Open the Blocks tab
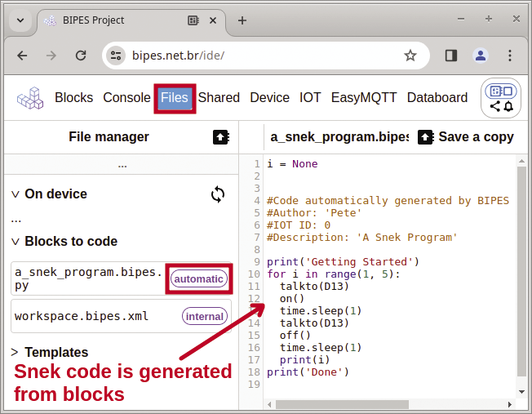The height and width of the screenshot is (414, 532). [x=73, y=98]
